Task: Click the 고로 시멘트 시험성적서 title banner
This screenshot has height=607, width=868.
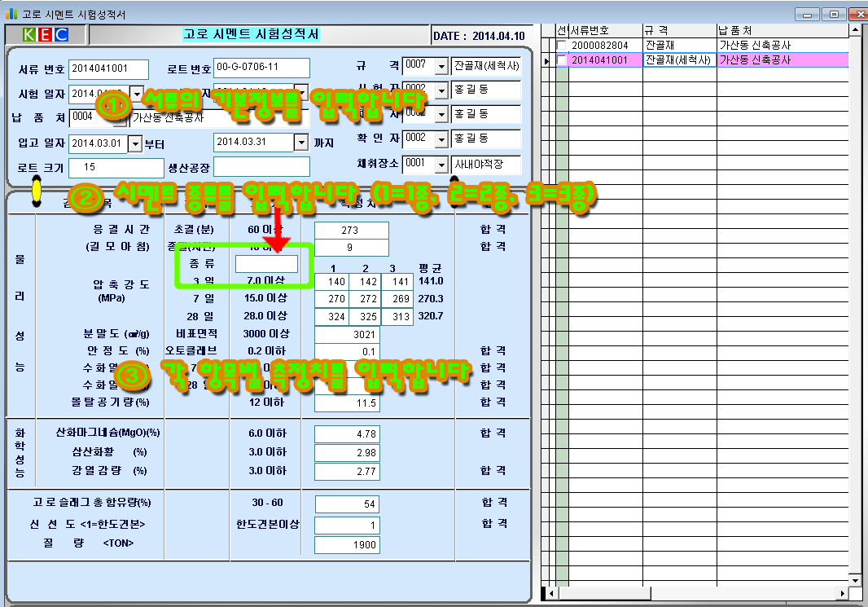Action: [252, 35]
